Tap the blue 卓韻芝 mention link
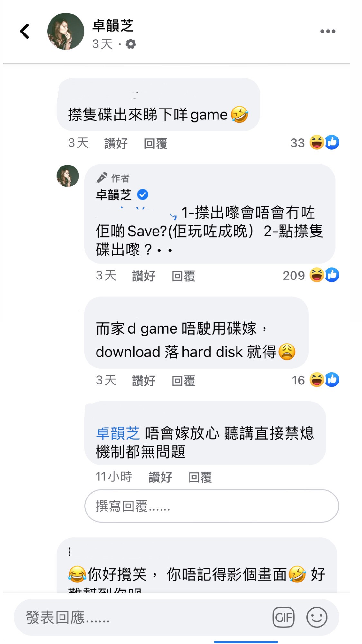Screen dimensions: 362x644 118,433
